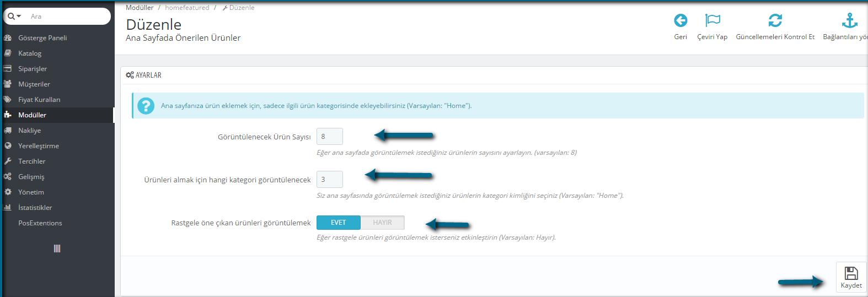Click the Düzenle page heading

coord(153,24)
